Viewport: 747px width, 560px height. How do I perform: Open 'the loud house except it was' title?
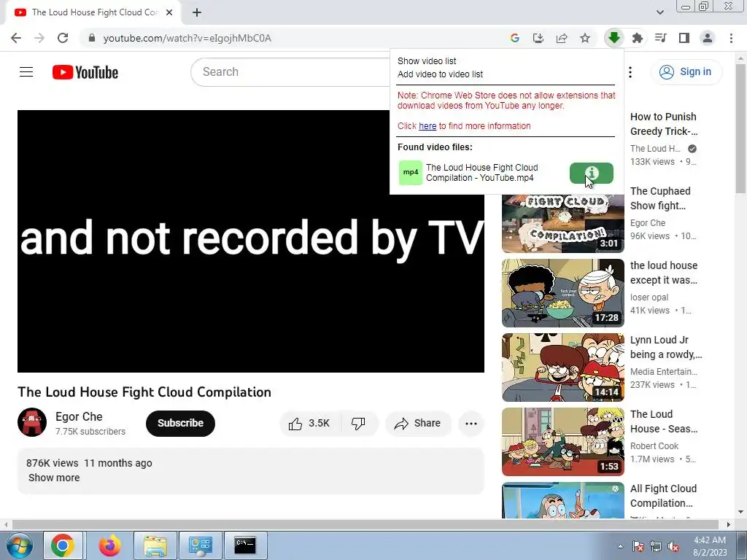[x=664, y=273]
